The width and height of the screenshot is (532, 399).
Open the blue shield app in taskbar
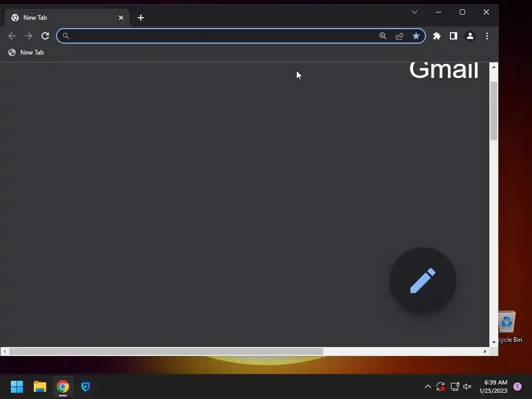click(86, 387)
